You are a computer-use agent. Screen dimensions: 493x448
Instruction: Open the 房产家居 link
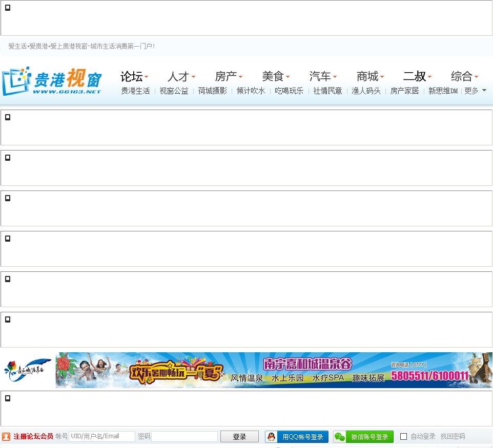pos(404,91)
